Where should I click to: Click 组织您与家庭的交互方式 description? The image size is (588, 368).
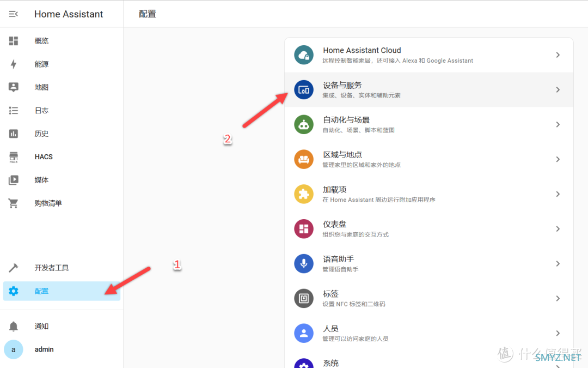click(356, 234)
